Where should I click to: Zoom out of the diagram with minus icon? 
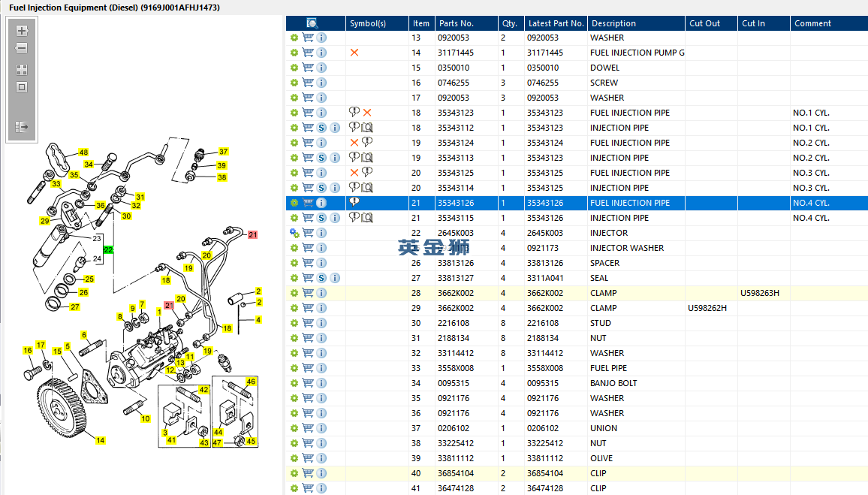(x=22, y=48)
